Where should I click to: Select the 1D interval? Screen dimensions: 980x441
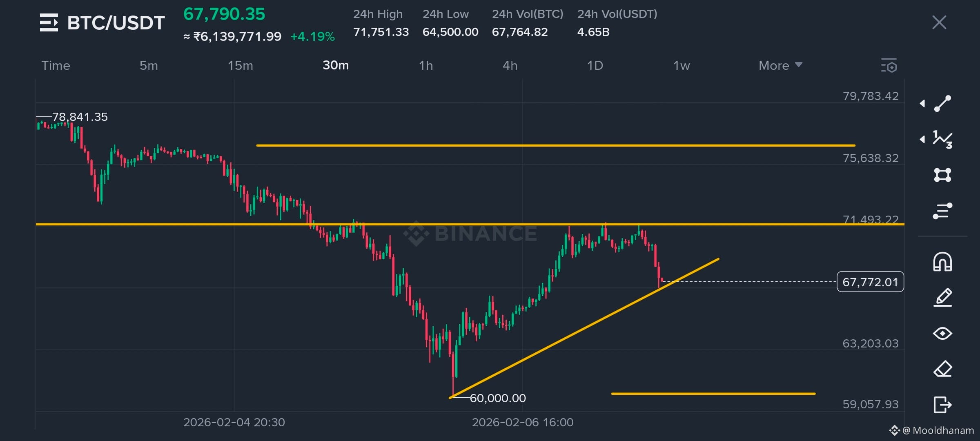click(x=595, y=65)
